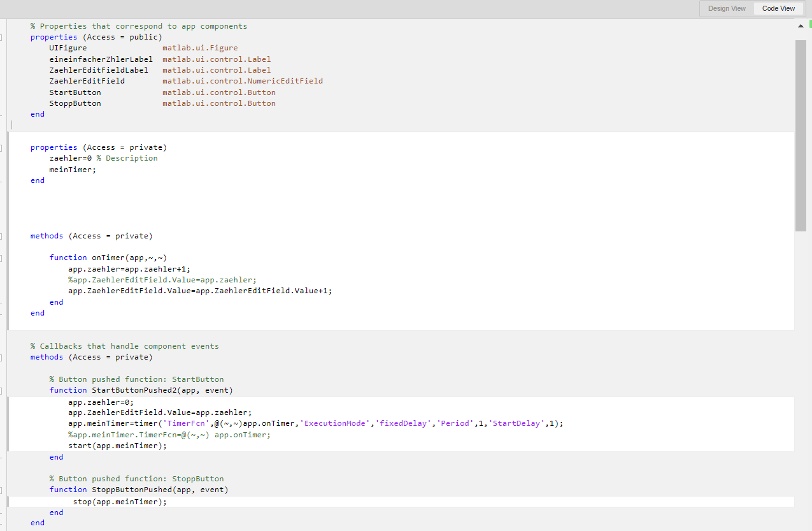812x531 pixels.
Task: Fold the onTimer function
Action: point(1,258)
